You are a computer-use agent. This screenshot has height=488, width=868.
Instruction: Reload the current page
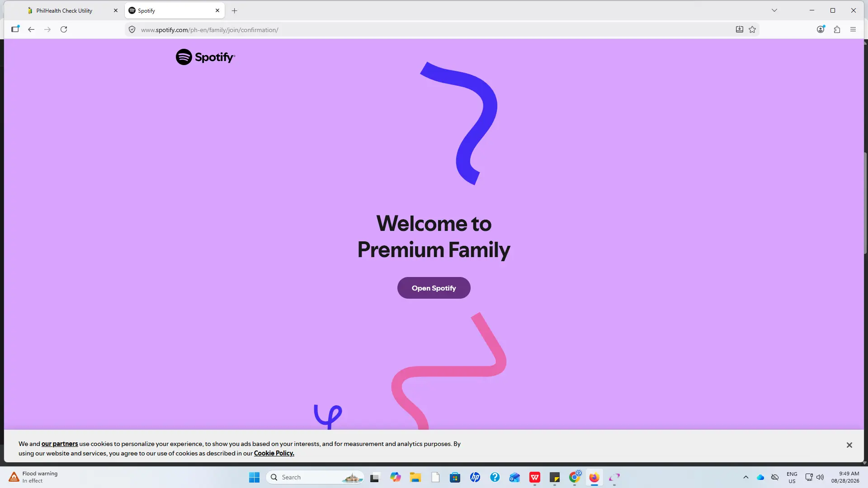[64, 29]
